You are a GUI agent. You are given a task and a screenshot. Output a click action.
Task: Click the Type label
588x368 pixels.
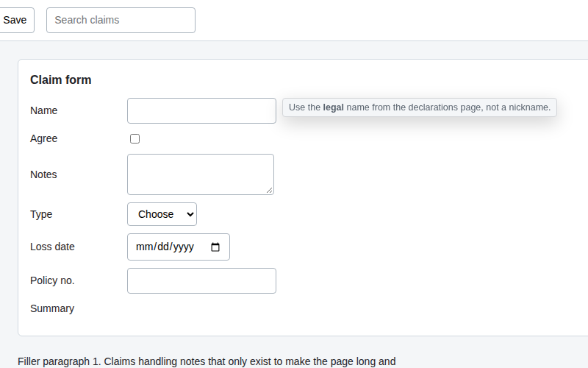point(41,214)
